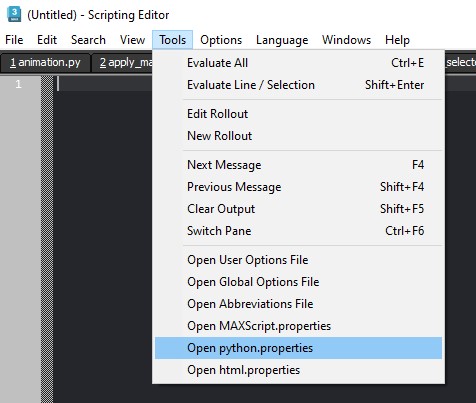
Task: Open the Help menu
Action: 397,40
